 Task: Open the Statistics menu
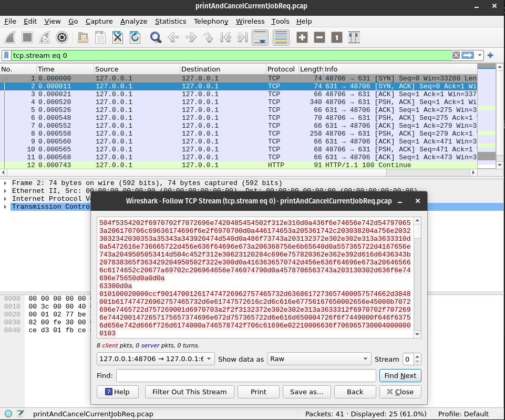(170, 21)
